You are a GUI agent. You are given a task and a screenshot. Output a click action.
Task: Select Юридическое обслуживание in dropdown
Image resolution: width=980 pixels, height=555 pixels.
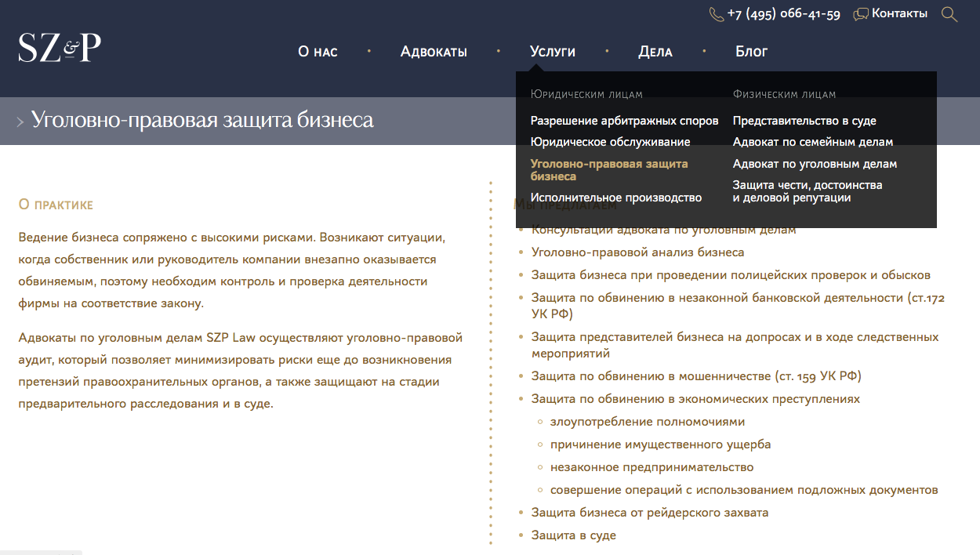[611, 142]
